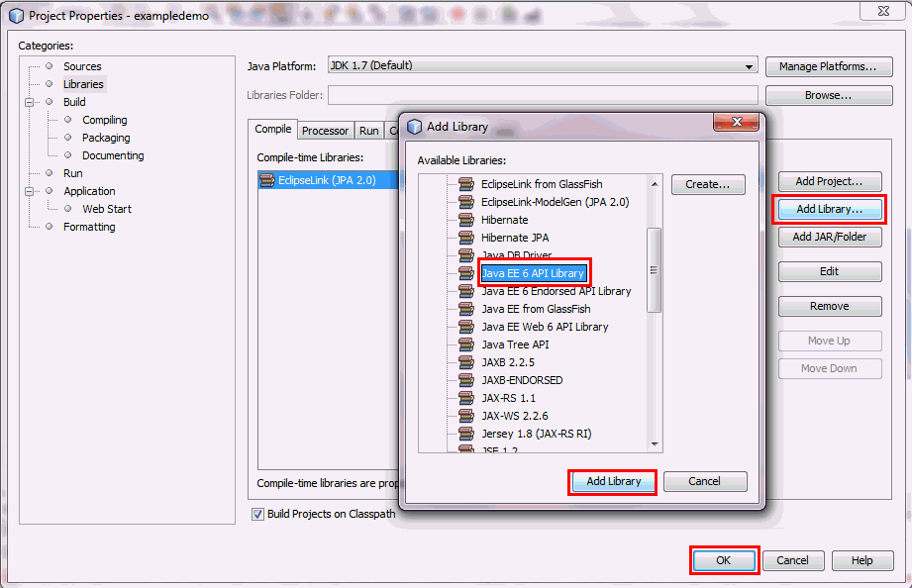Cancel the Add Library dialog

704,481
